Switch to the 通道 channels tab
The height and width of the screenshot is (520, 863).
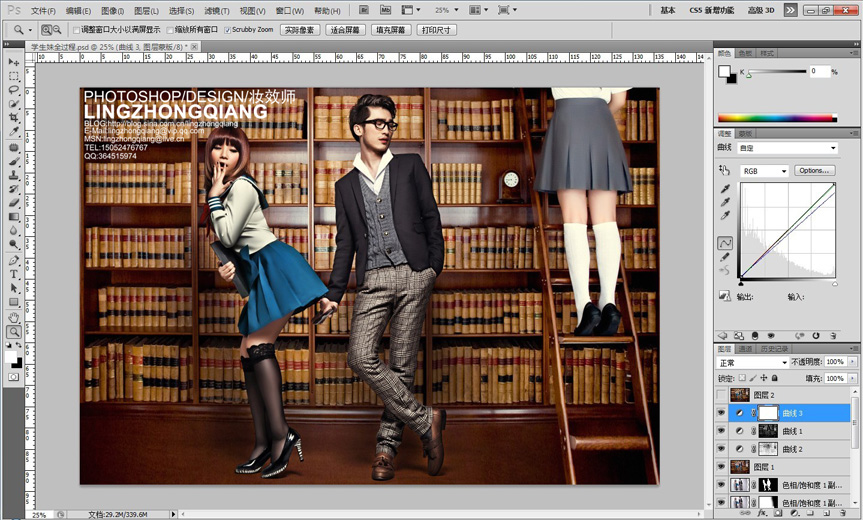745,349
